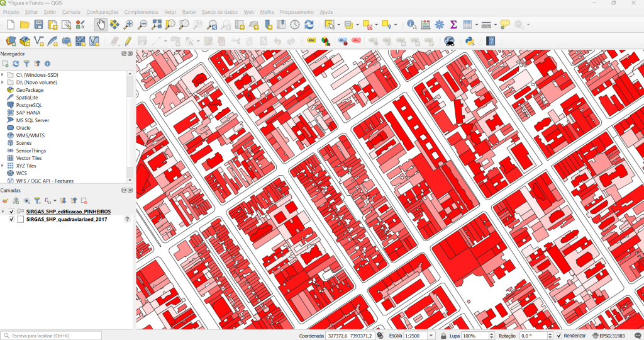Filter the legend in the Camadas panel
Viewport: 644px width, 340px height.
tap(37, 201)
